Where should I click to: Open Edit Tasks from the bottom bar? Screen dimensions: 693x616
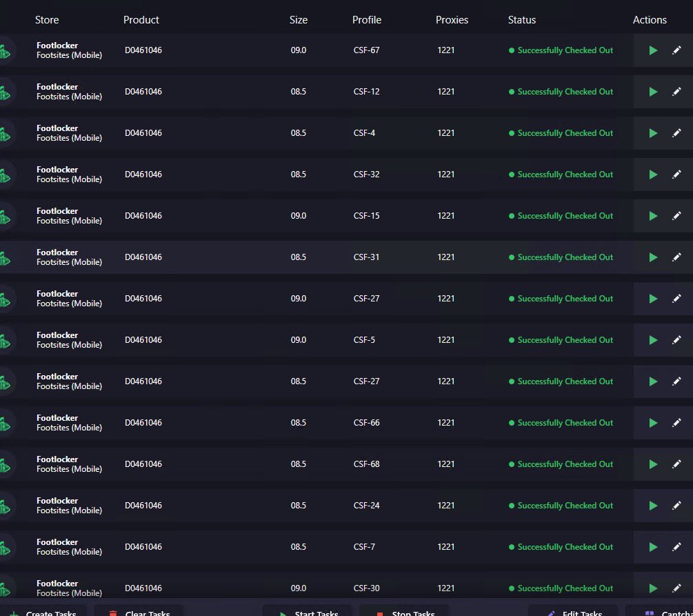point(573,612)
